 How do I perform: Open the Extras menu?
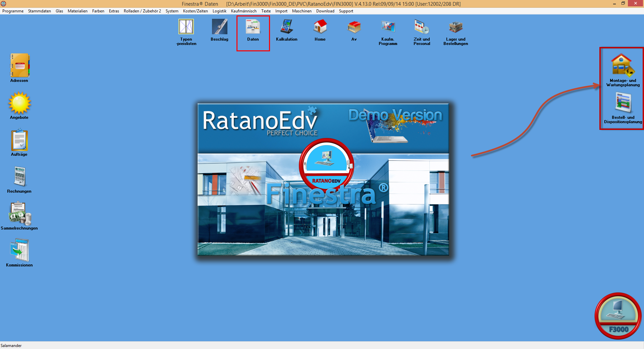point(114,11)
